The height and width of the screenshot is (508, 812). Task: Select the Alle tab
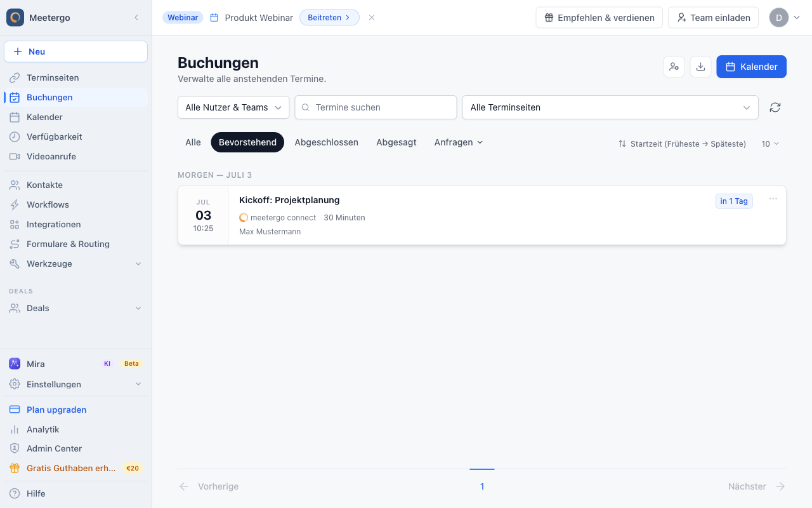click(x=193, y=142)
